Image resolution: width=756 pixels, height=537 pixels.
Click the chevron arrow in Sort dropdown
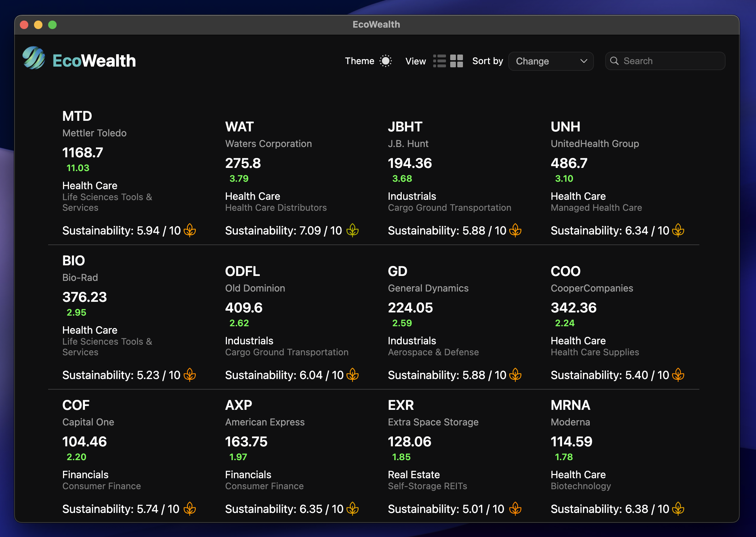[x=584, y=61]
